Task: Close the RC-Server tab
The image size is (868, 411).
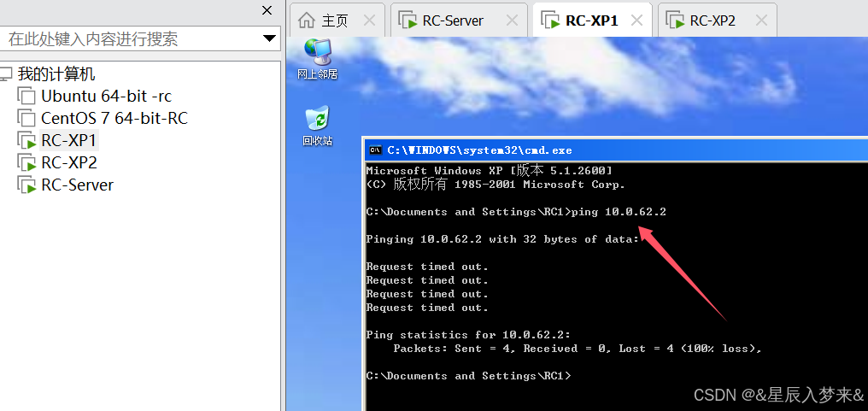Action: pos(512,21)
